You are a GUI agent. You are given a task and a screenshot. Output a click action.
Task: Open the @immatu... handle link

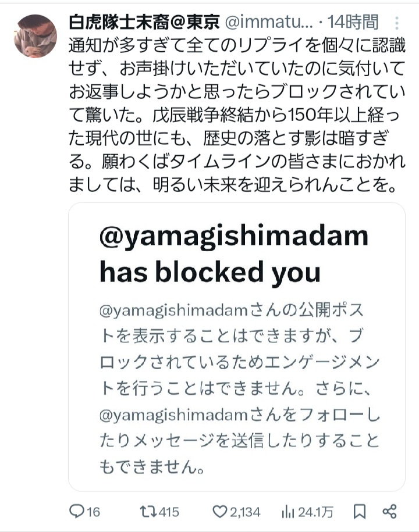point(269,23)
